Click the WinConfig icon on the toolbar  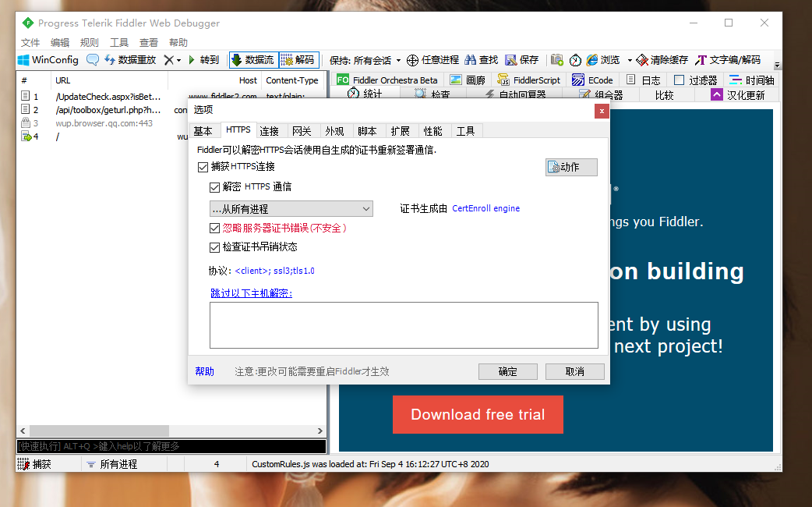47,59
